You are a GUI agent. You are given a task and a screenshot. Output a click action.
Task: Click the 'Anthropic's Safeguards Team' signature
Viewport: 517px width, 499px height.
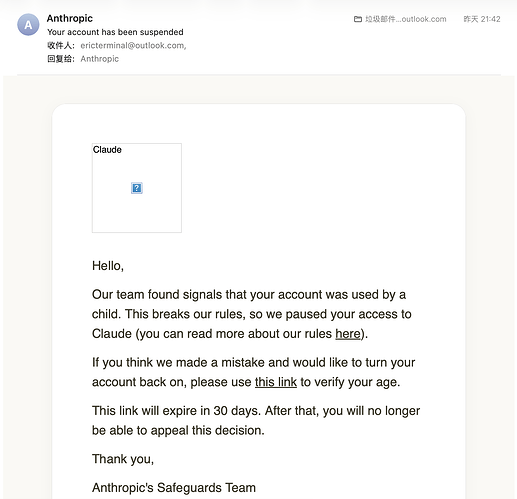click(174, 488)
